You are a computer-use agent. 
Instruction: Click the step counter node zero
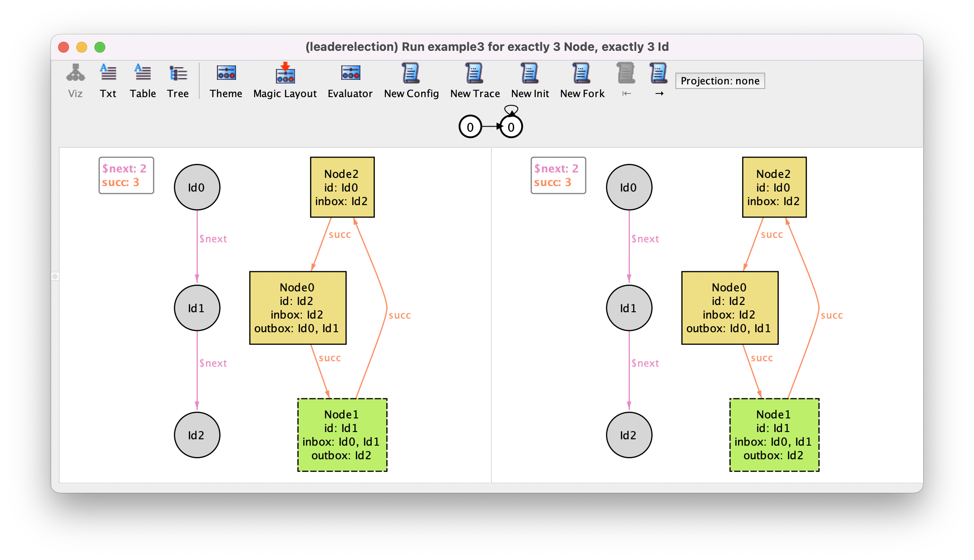tap(468, 127)
